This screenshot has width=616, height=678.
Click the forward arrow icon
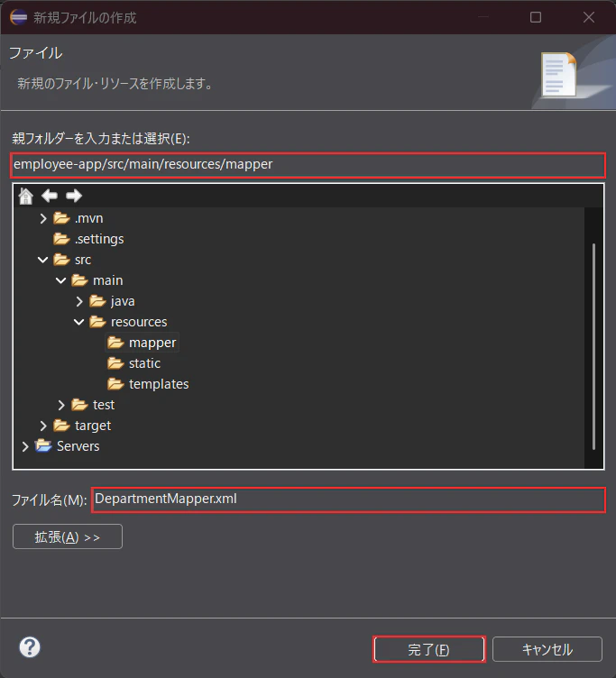tap(74, 196)
